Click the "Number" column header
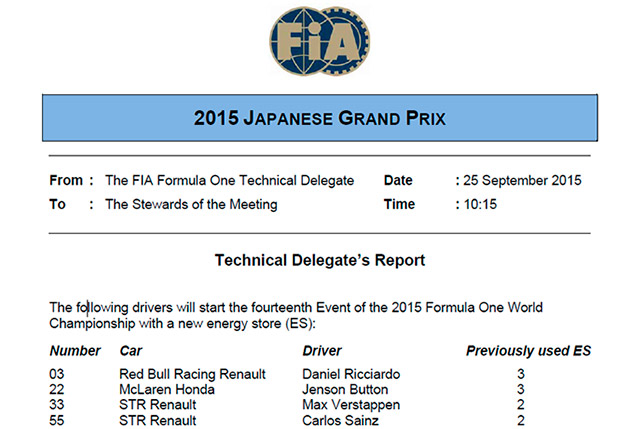This screenshot has width=644, height=429. [75, 351]
